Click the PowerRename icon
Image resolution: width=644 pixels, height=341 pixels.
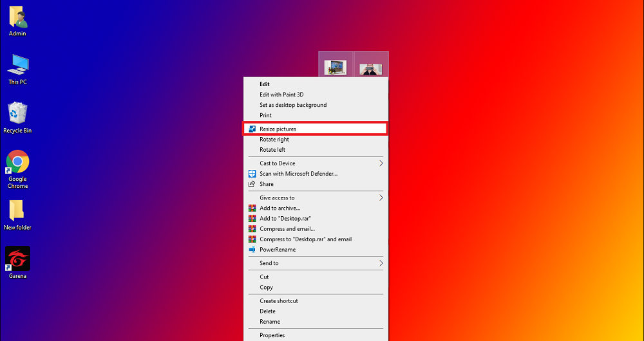(252, 250)
